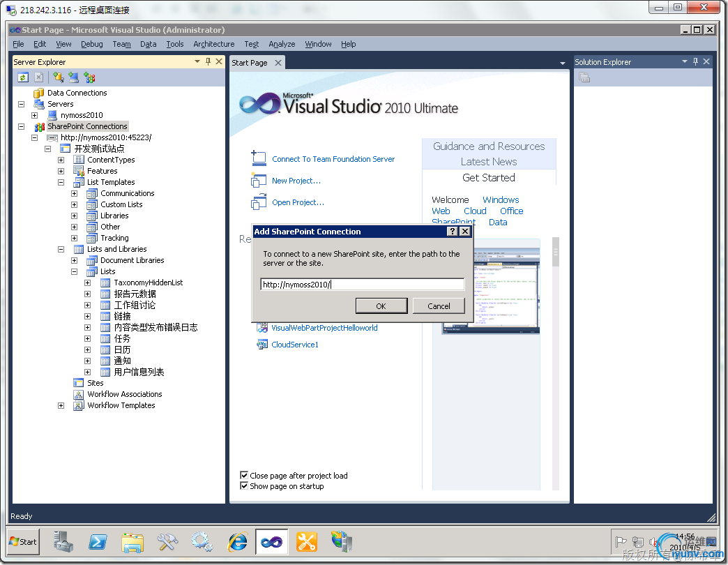Select the Custom Lists tree item
This screenshot has height=565, width=728.
[x=121, y=204]
